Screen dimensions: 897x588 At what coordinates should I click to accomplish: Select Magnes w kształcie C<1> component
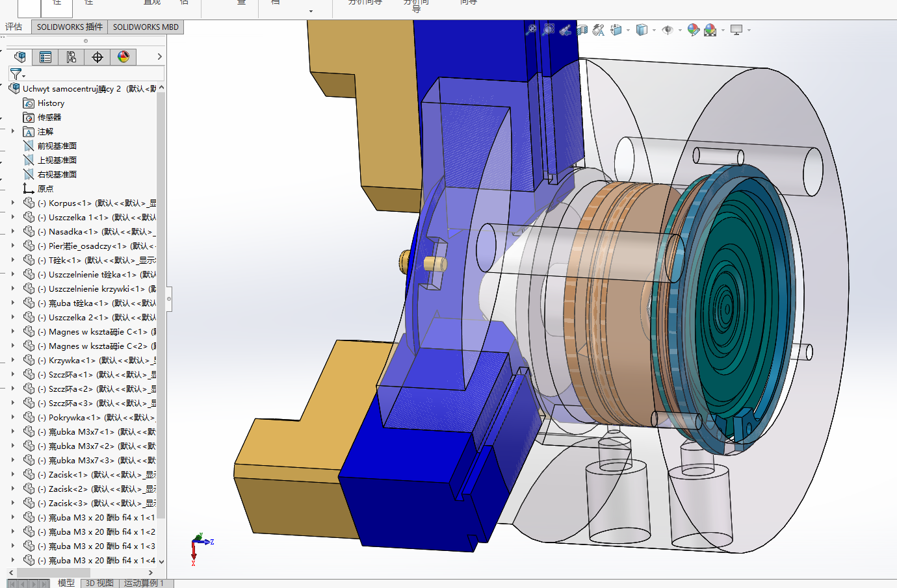(x=90, y=332)
